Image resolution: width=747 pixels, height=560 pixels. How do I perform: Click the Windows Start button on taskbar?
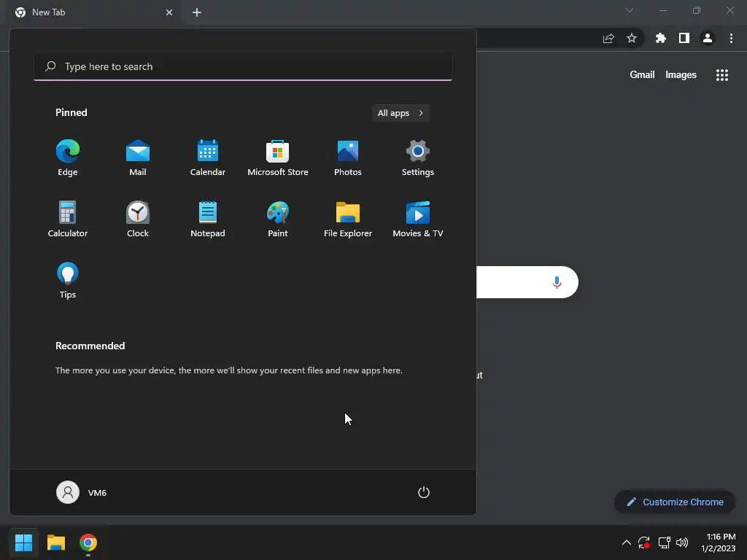click(x=23, y=542)
